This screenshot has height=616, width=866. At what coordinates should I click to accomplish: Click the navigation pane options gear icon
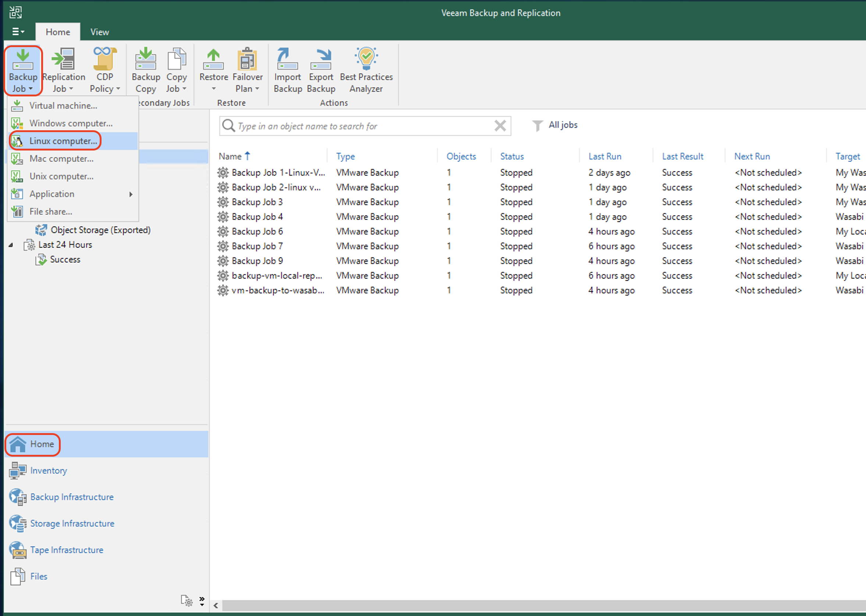coord(187,601)
